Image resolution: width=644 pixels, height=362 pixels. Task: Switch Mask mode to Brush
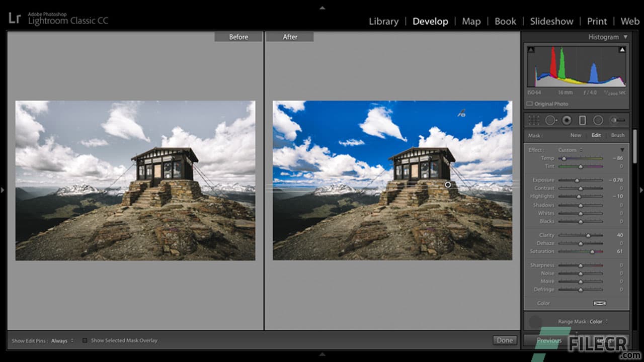pyautogui.click(x=617, y=135)
